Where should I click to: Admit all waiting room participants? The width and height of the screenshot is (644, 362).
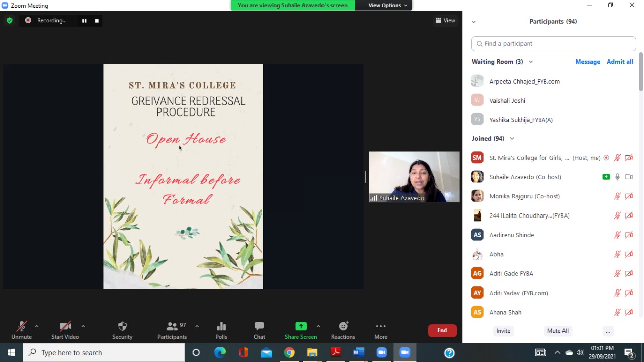click(620, 62)
